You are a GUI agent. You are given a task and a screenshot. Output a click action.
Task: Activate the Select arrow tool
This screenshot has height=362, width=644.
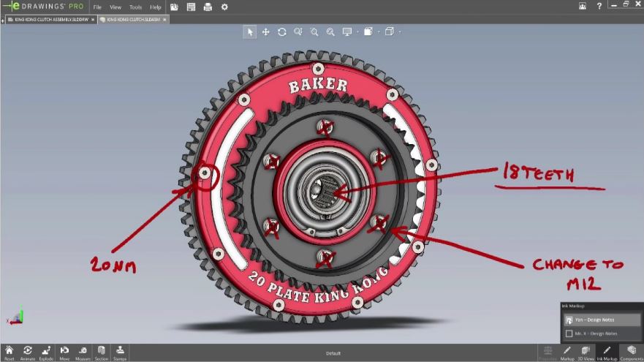point(250,32)
